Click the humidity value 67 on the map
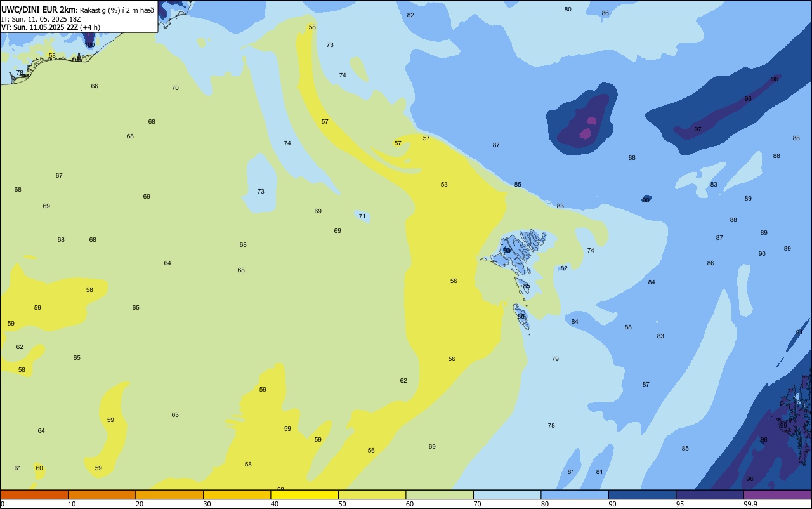 (59, 176)
